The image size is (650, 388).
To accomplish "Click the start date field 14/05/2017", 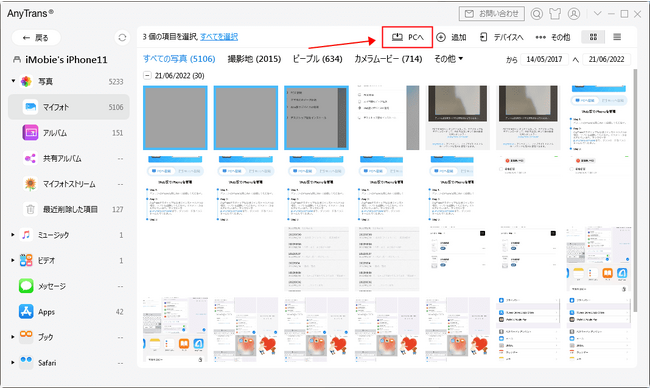I will pos(544,59).
